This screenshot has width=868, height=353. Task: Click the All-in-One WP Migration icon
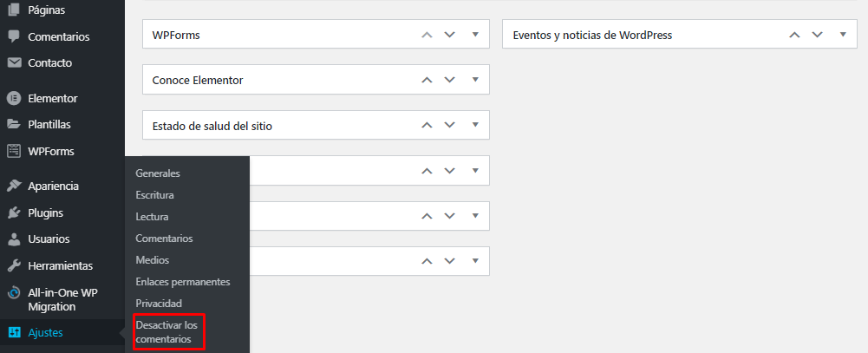click(x=14, y=292)
